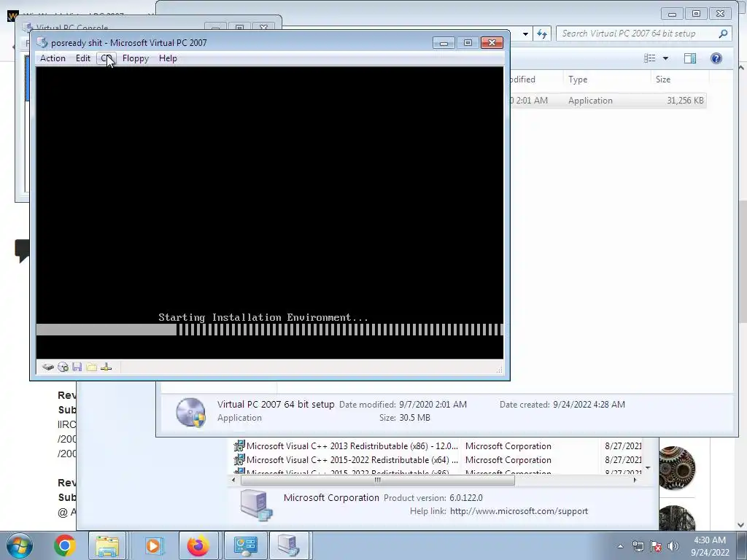Click the programs list left scroll arrow

pos(233,480)
